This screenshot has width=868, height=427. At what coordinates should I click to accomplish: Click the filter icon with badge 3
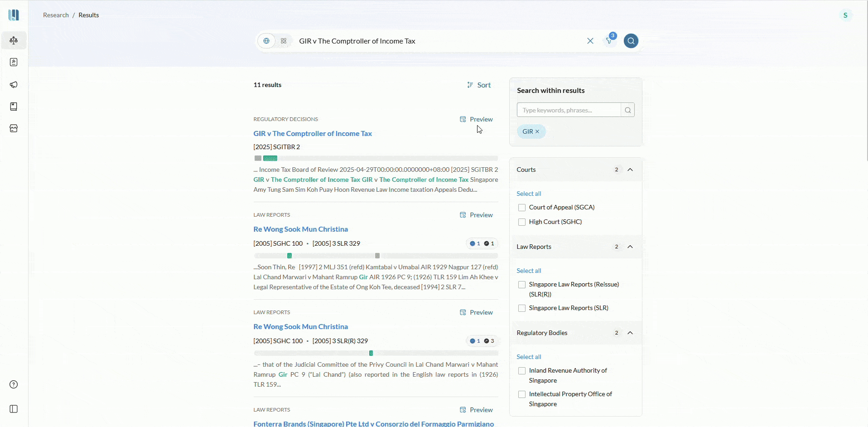pyautogui.click(x=609, y=41)
